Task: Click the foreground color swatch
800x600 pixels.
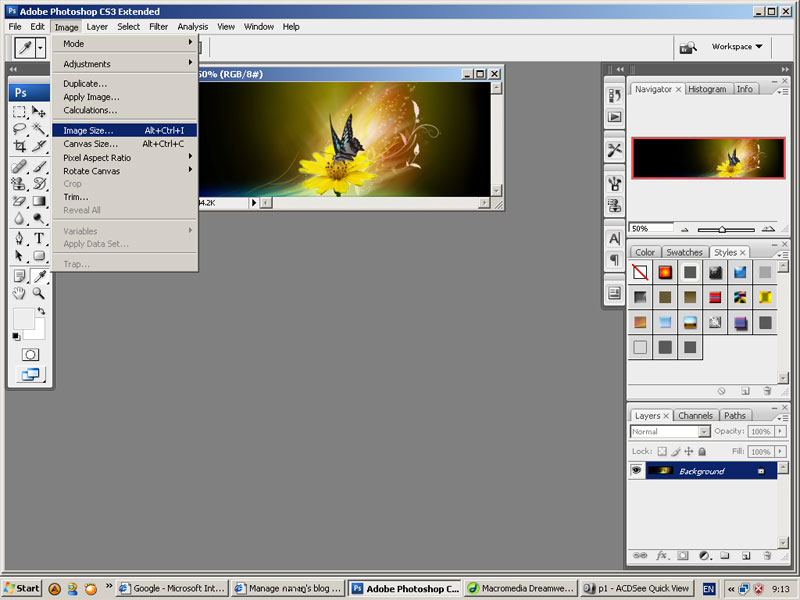Action: click(23, 318)
